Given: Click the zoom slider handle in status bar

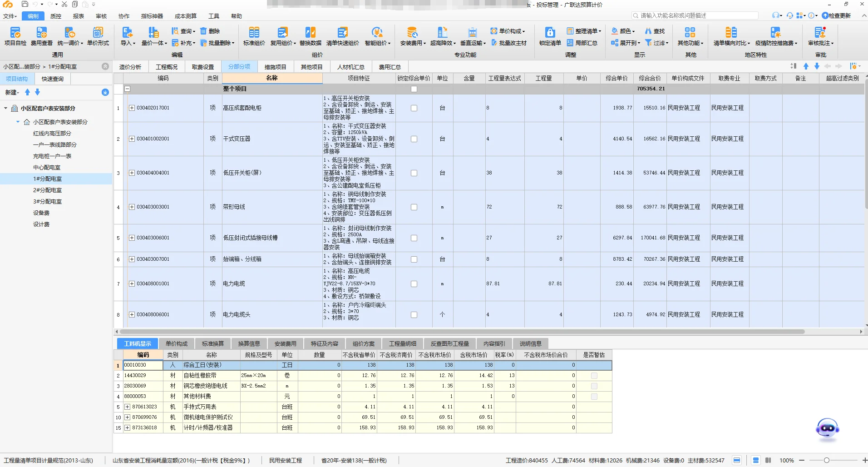Looking at the screenshot, I should [x=827, y=460].
